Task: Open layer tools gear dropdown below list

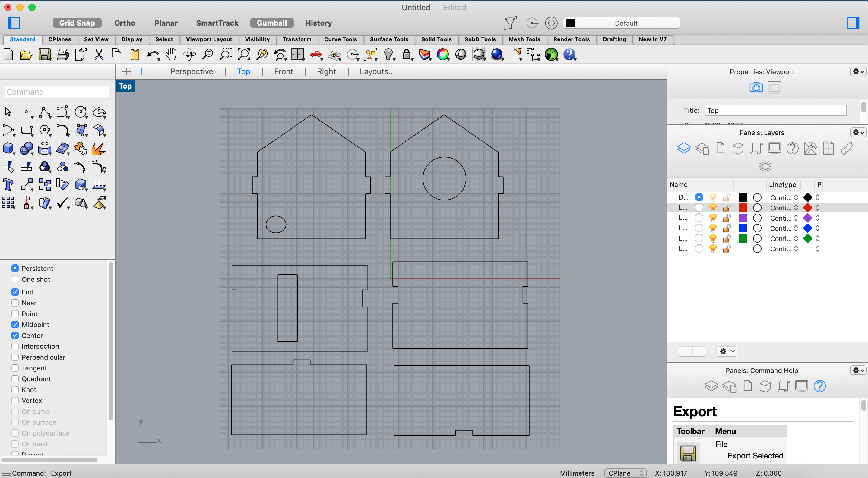Action: coord(727,351)
